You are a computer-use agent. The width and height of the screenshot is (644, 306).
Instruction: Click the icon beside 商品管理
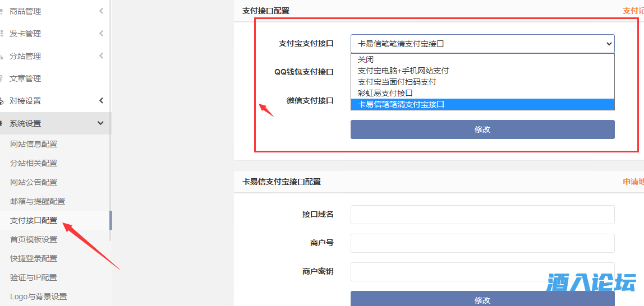[x=2, y=11]
